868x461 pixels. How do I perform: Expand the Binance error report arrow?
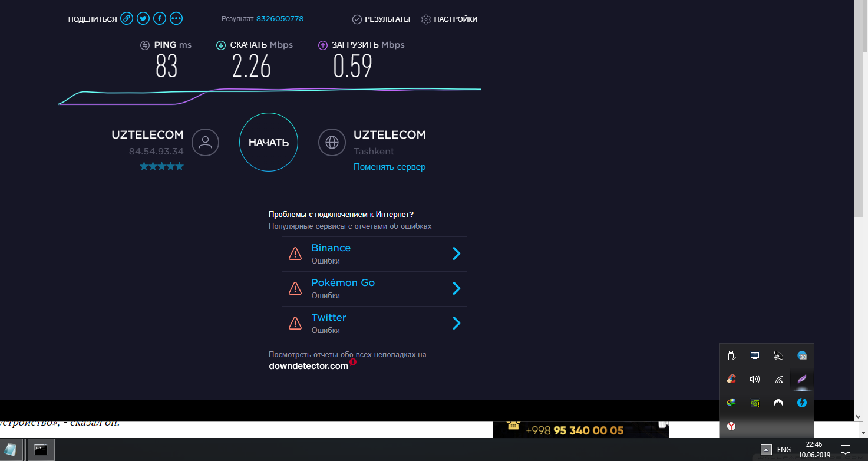456,253
